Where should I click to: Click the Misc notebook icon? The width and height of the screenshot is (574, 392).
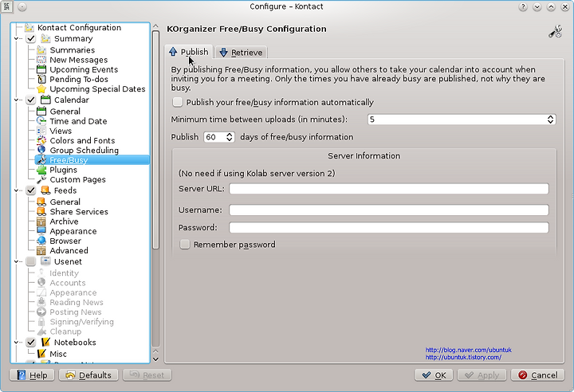point(41,354)
